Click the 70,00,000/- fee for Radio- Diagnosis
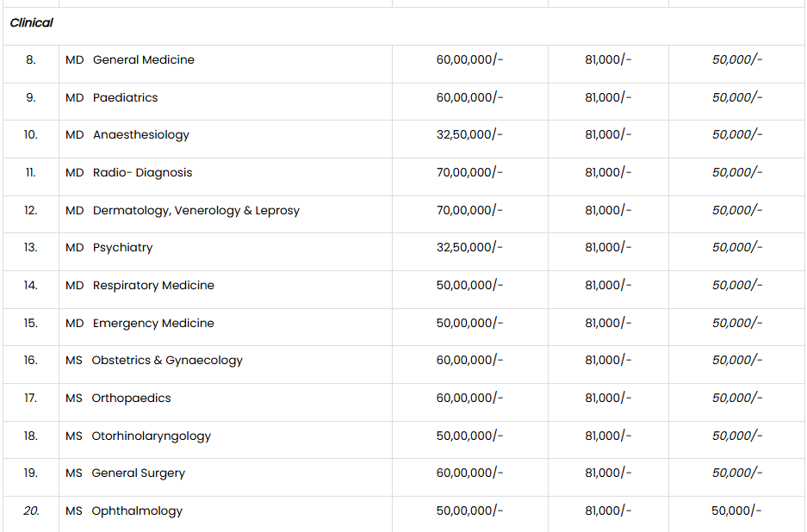Viewport: 807px width, 532px height. click(469, 173)
